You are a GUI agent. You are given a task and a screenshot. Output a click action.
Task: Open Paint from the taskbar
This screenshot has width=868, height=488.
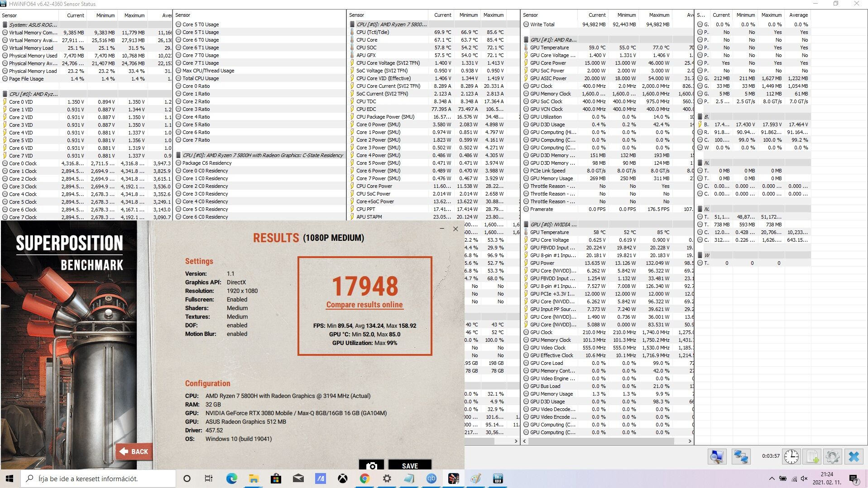[475, 478]
